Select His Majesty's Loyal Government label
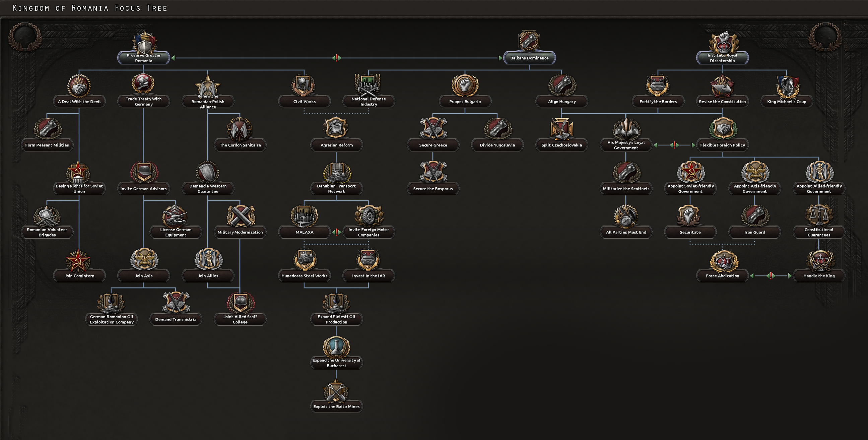Viewport: 868px width, 440px height. click(x=626, y=145)
